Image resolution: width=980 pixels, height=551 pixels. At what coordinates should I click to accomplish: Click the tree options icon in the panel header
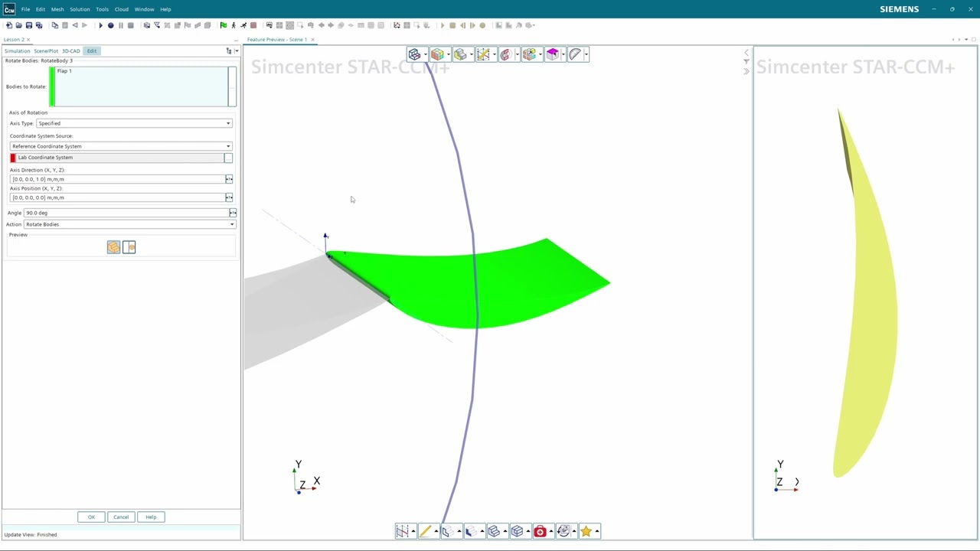point(229,51)
